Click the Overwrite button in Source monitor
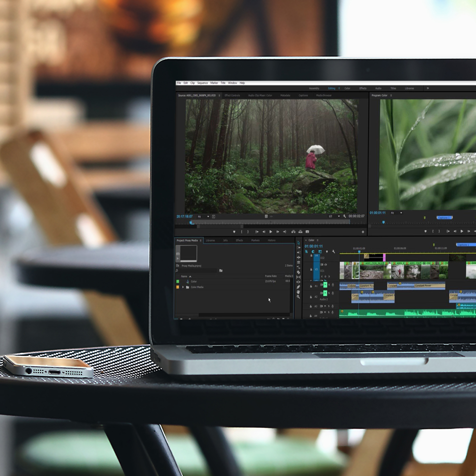The height and width of the screenshot is (476, 476). coord(300,232)
